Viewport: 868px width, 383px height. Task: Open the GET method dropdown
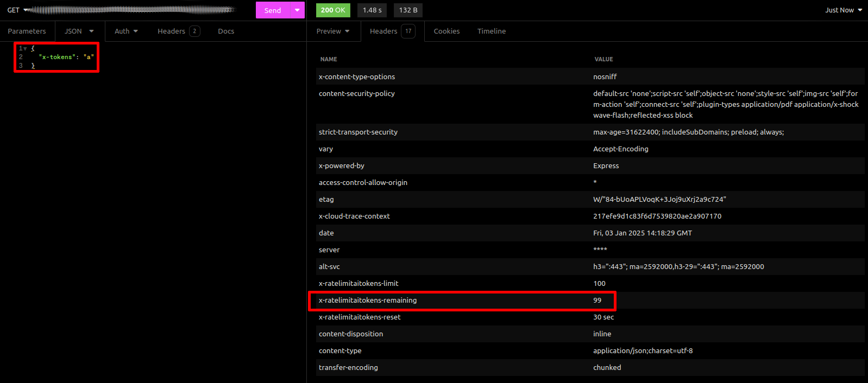16,10
